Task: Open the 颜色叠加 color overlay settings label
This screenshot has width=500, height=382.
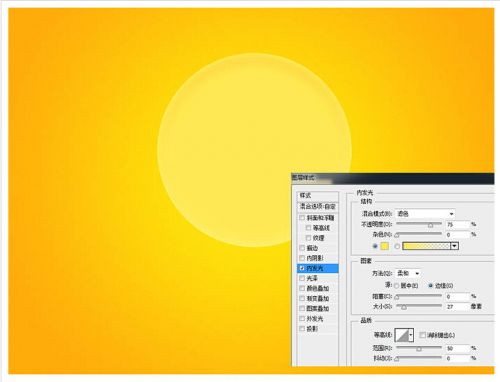Action: 318,288
